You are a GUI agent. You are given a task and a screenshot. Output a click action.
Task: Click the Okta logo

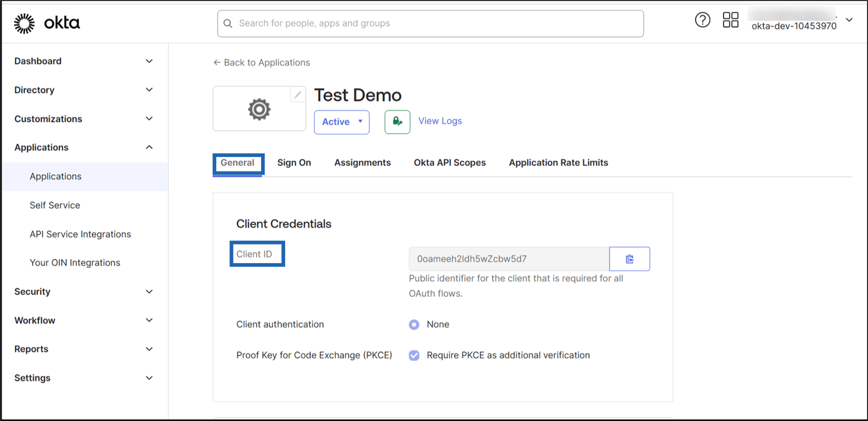[x=47, y=23]
